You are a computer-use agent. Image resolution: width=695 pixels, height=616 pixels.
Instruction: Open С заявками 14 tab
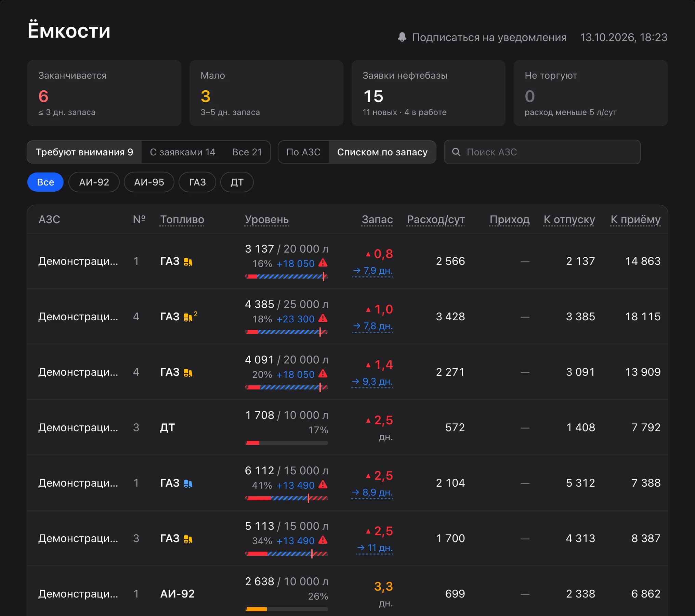[x=183, y=152]
